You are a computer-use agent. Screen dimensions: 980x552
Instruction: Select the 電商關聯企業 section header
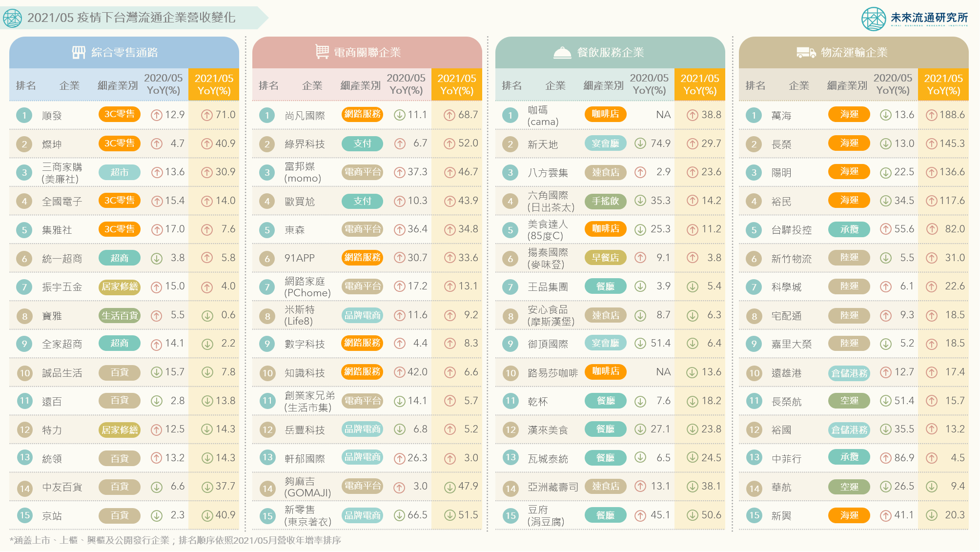[x=367, y=52]
